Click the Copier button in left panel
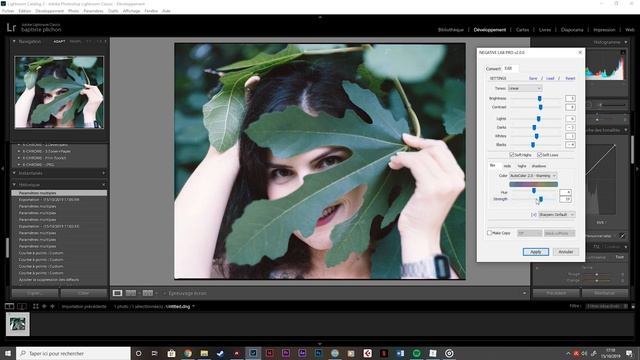 35,293
